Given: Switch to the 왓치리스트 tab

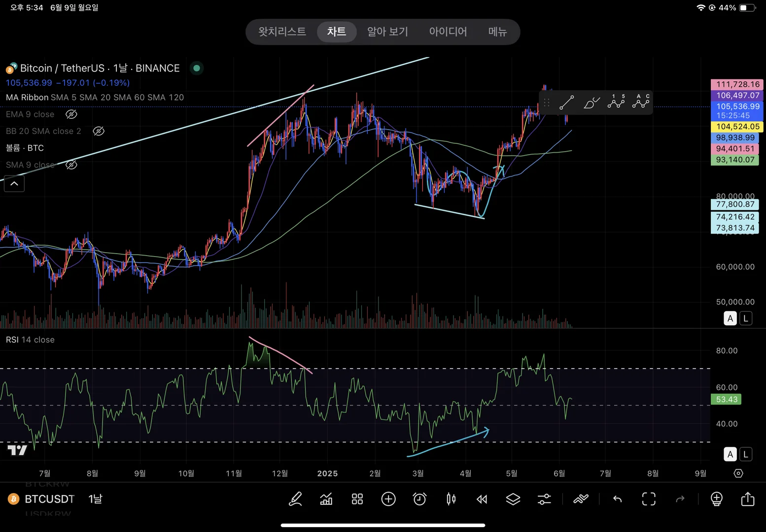Looking at the screenshot, I should [282, 32].
